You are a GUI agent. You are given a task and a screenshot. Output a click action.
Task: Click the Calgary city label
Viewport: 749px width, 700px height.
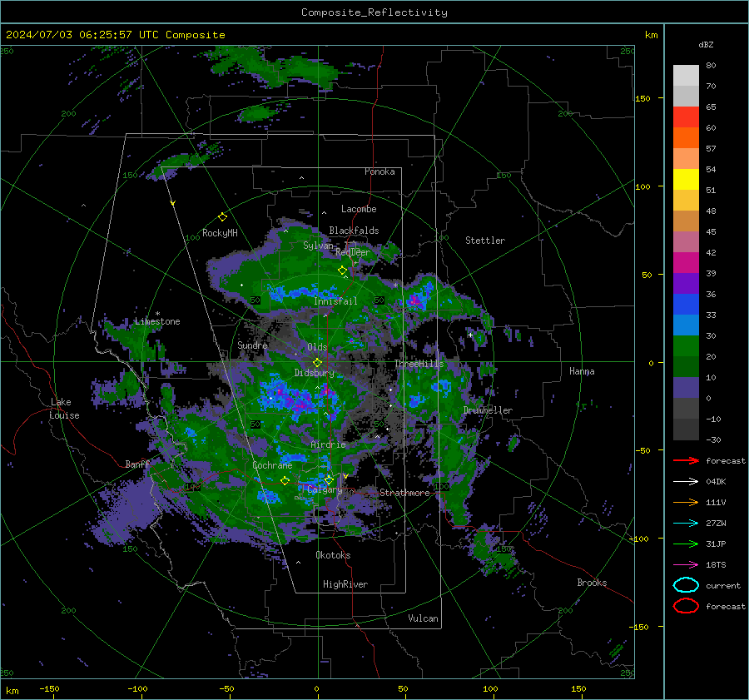coord(325,489)
